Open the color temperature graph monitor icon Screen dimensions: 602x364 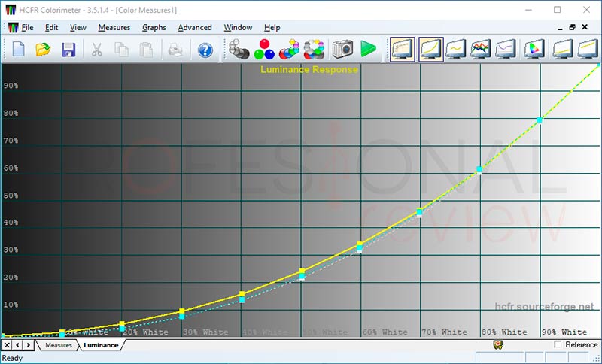point(506,49)
